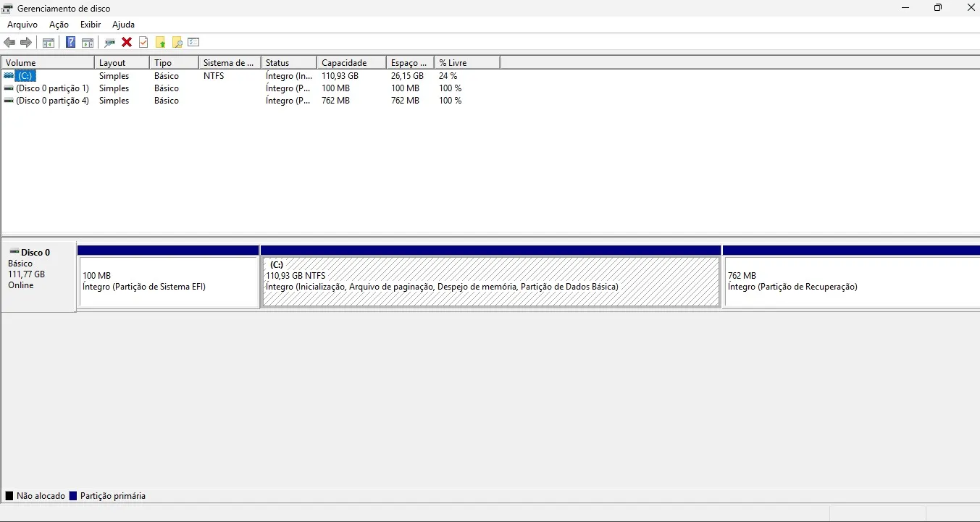Click the Back navigation arrow
Viewport: 980px width, 522px height.
pos(9,42)
